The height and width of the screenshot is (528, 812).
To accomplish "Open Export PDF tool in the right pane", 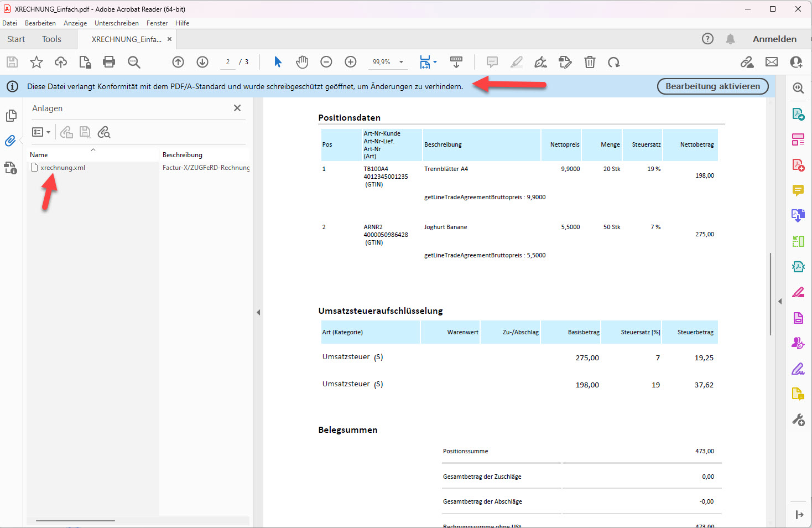I will [x=798, y=114].
